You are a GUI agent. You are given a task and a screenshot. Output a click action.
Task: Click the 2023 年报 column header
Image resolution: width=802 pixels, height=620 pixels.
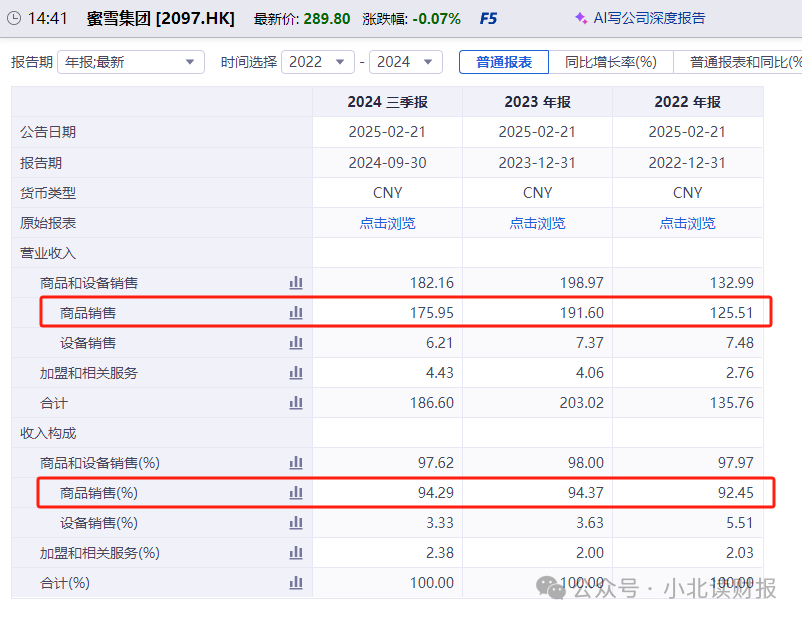pyautogui.click(x=537, y=102)
